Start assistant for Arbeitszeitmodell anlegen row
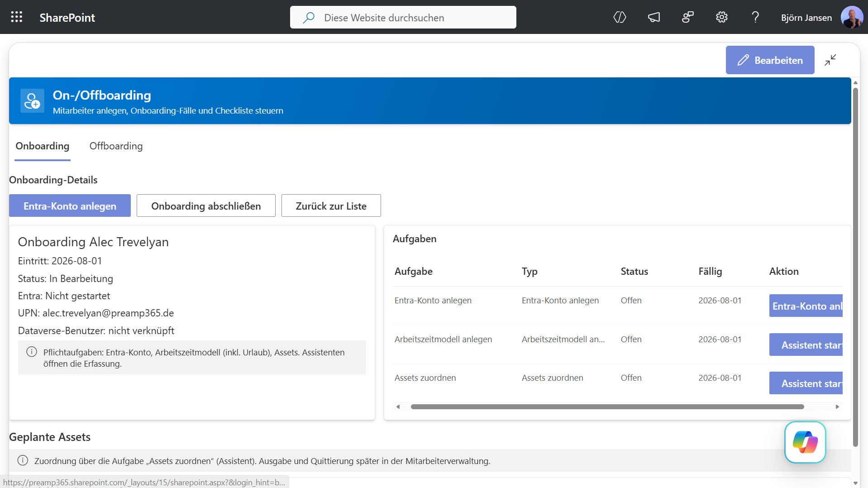This screenshot has width=868, height=488. pyautogui.click(x=806, y=345)
